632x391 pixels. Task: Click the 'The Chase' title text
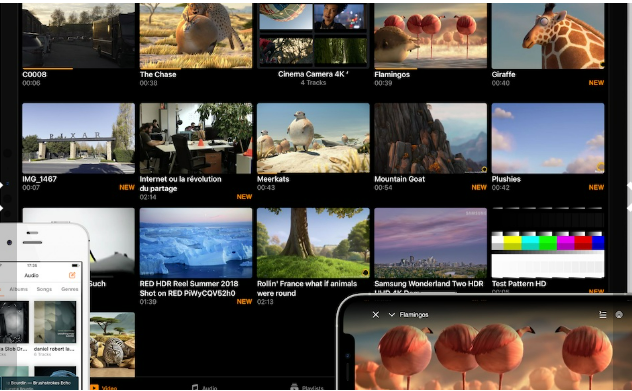pos(158,74)
